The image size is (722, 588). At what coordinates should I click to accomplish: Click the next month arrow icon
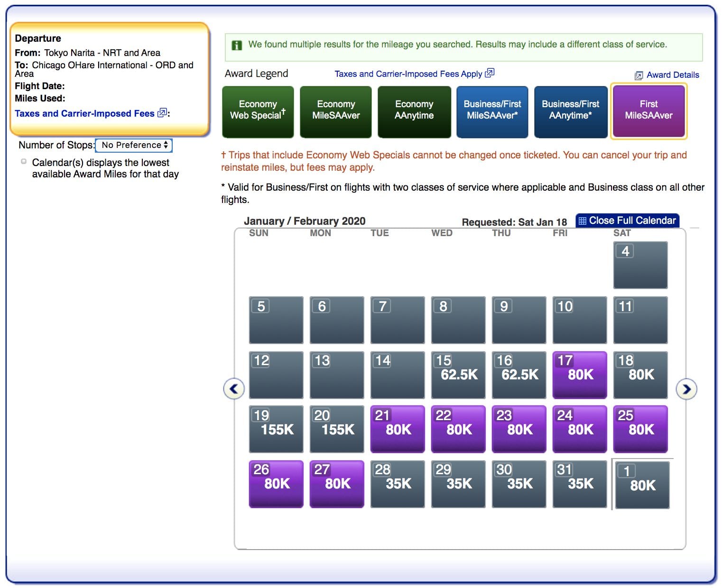(x=686, y=389)
